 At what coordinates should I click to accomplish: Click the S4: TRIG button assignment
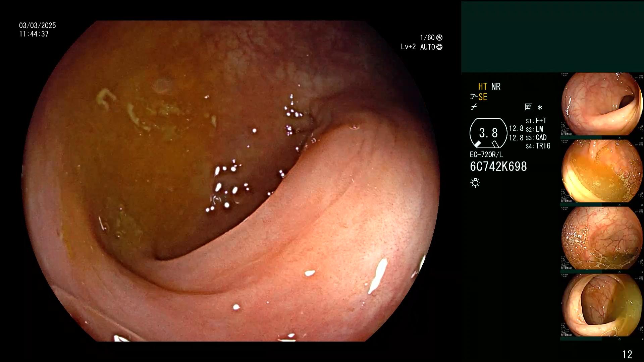pos(538,146)
